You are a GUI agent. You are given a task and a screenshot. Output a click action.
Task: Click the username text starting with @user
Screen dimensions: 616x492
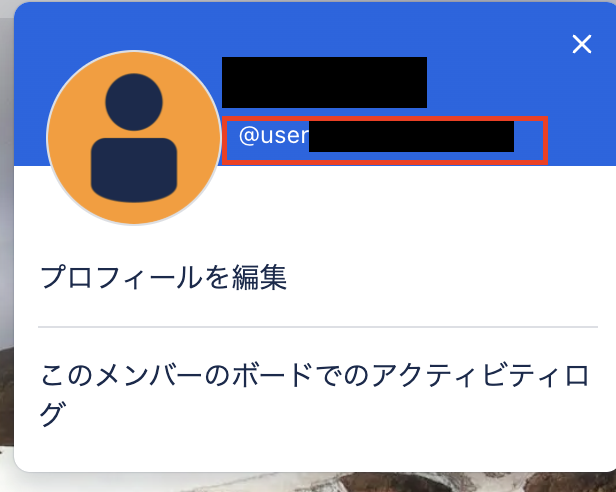[376, 136]
